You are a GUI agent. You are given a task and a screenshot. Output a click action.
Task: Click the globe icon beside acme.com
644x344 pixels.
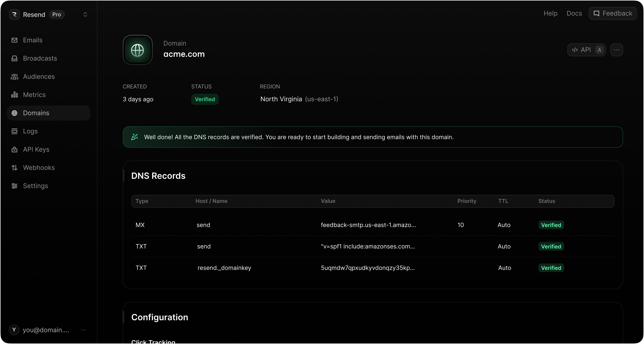[137, 50]
